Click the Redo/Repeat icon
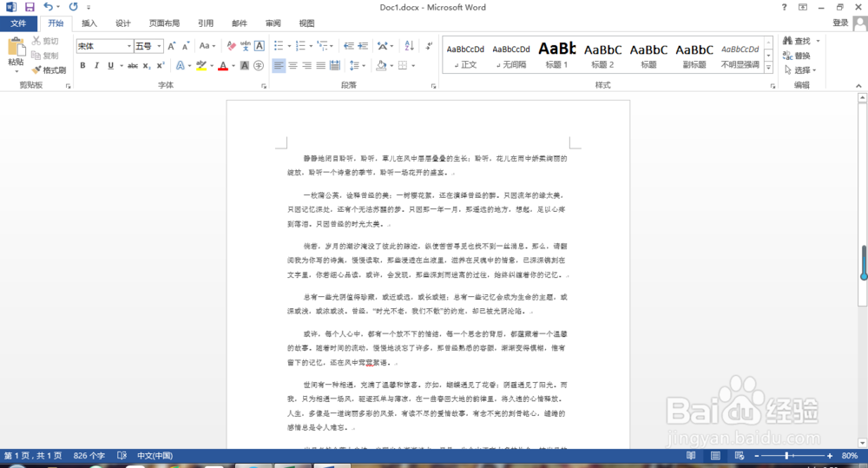868x468 pixels. [x=73, y=7]
